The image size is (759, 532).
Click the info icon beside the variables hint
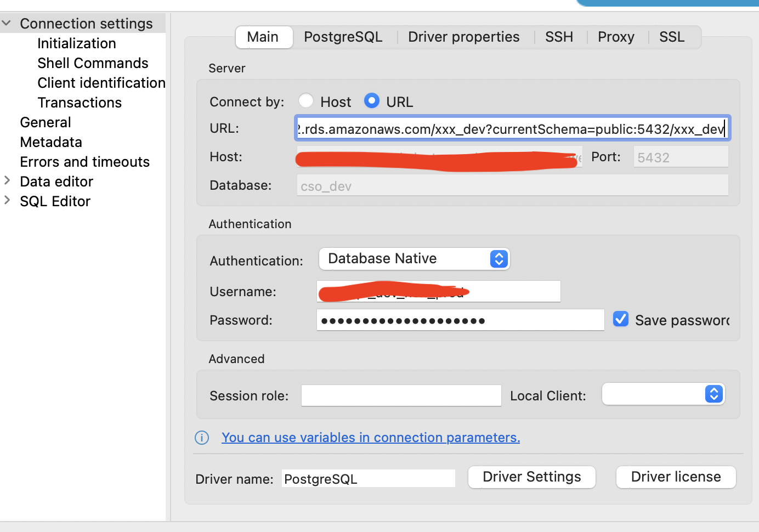point(202,438)
